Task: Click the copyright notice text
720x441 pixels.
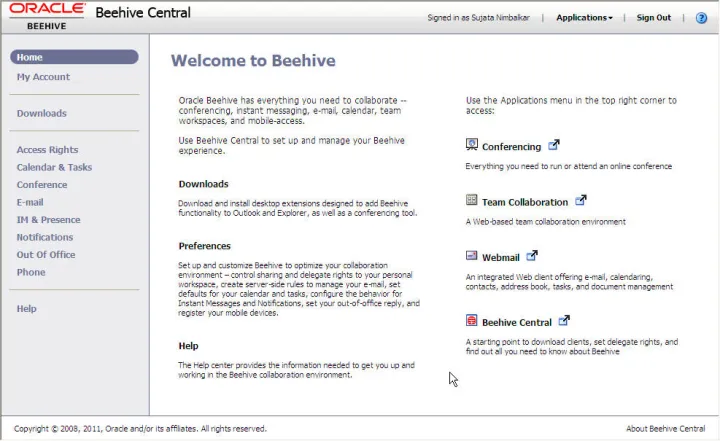Action: coord(140,429)
